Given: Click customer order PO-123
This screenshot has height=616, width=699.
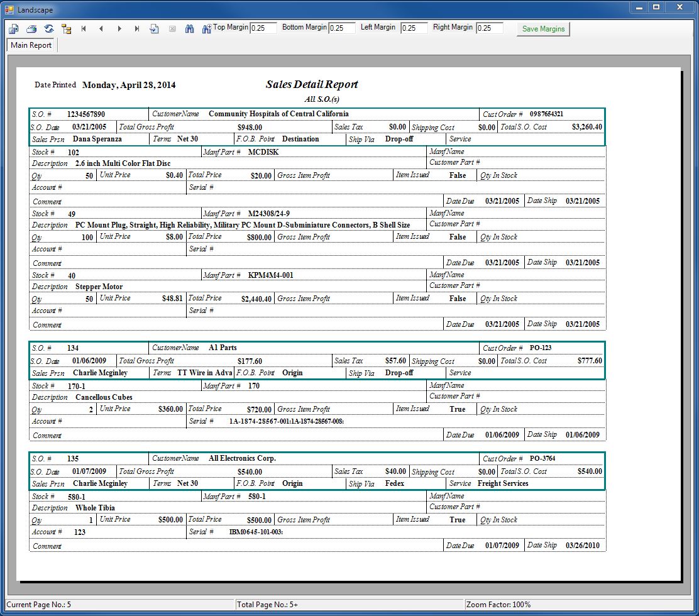Looking at the screenshot, I should [541, 348].
